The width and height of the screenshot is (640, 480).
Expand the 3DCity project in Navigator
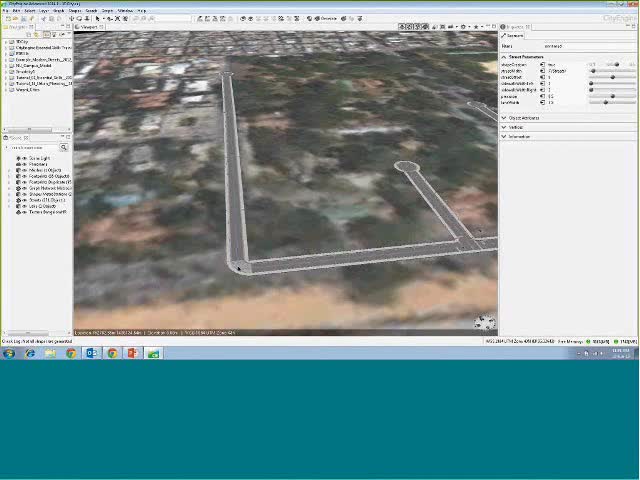6,42
